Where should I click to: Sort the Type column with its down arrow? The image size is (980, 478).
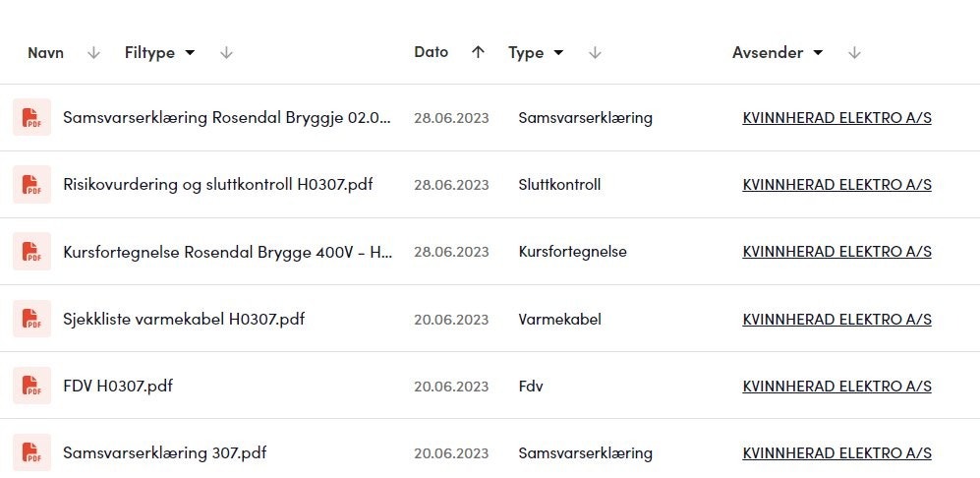point(595,52)
